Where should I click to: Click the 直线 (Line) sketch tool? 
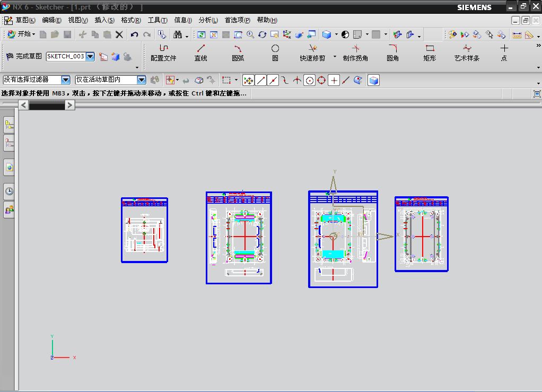coord(200,53)
